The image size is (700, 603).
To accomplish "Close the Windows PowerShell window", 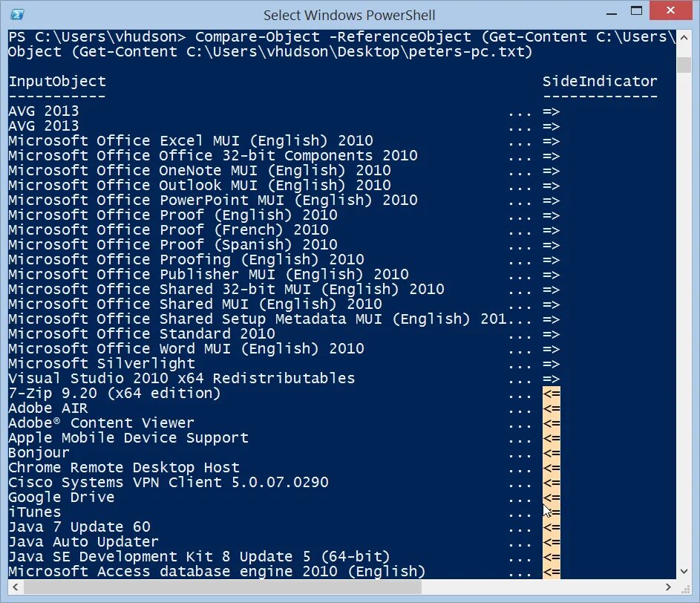I will click(670, 10).
